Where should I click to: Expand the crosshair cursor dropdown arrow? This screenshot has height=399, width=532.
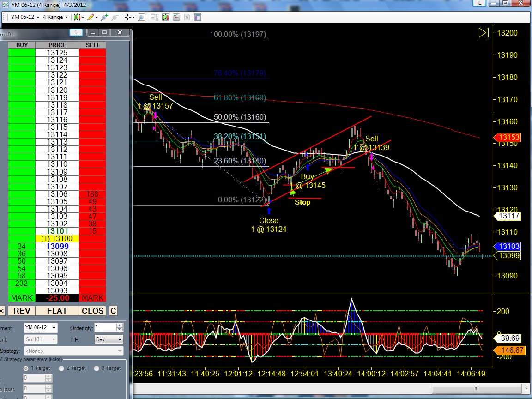[x=133, y=17]
